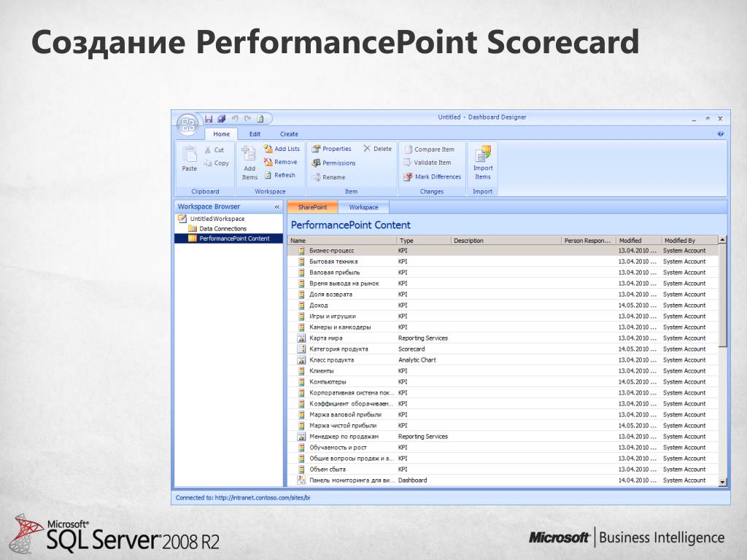Select the Доля возврата row
The height and width of the screenshot is (560, 747).
(503, 295)
